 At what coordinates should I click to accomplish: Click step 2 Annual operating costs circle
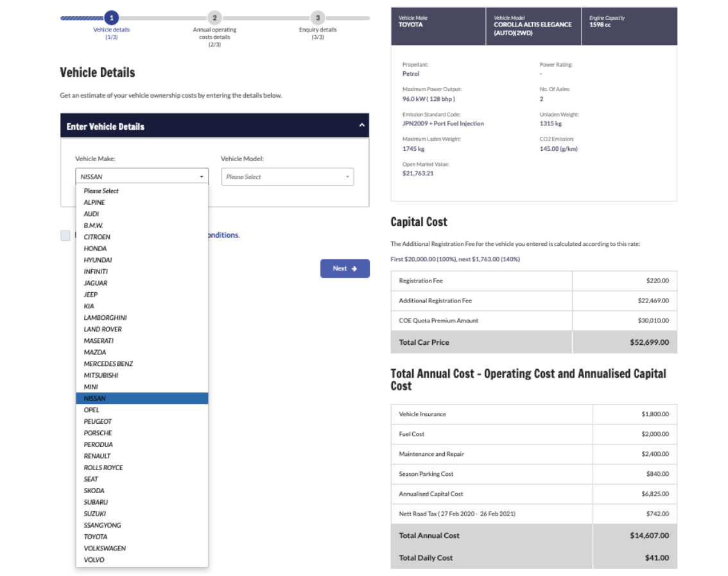(x=214, y=18)
